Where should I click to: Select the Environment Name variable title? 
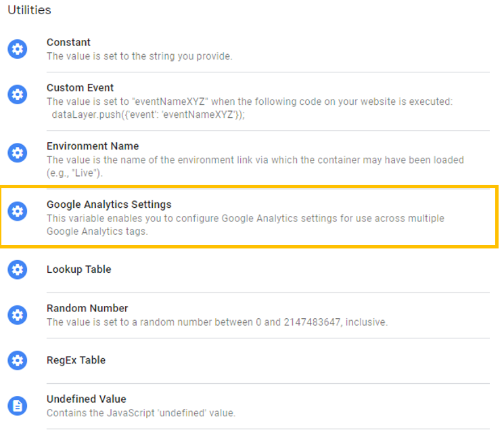(93, 146)
